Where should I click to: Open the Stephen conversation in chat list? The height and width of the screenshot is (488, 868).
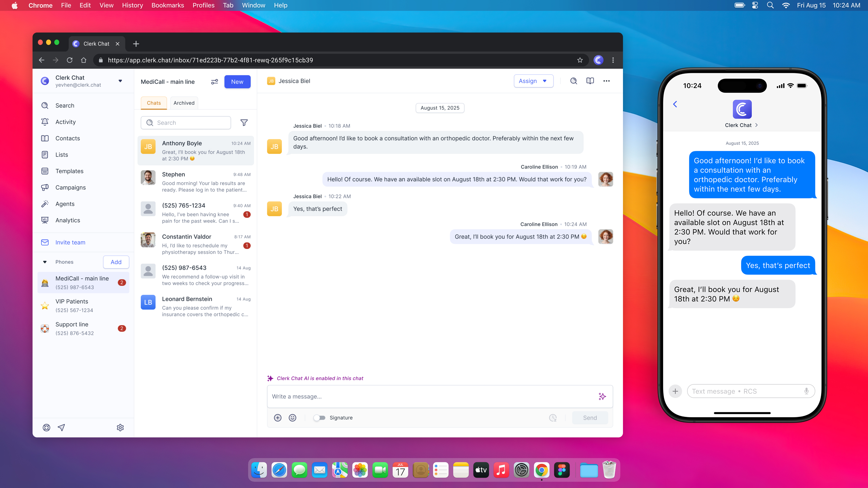point(196,182)
